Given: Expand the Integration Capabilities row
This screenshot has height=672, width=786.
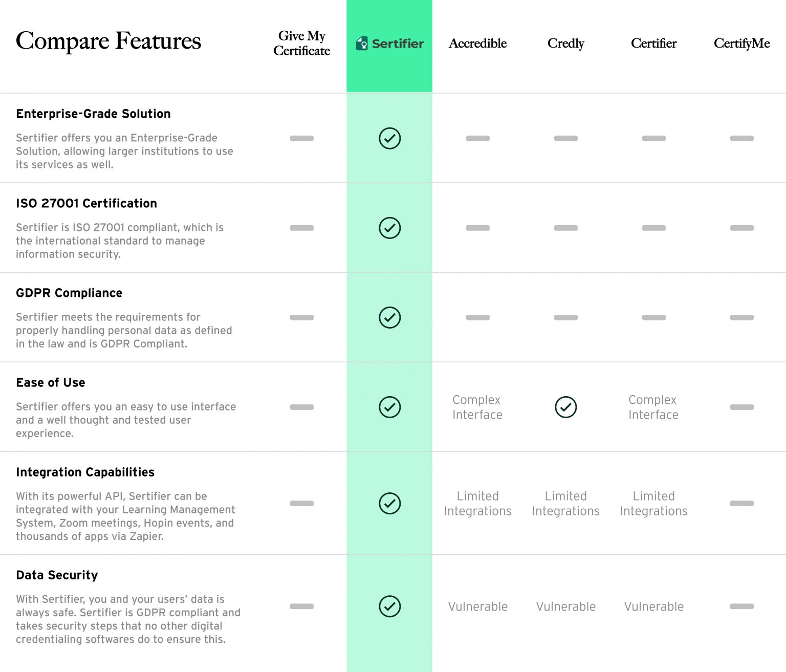Looking at the screenshot, I should point(85,472).
